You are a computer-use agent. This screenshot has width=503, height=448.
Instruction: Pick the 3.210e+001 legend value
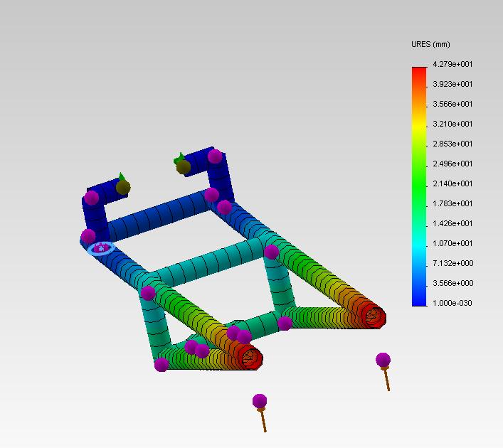[452, 124]
